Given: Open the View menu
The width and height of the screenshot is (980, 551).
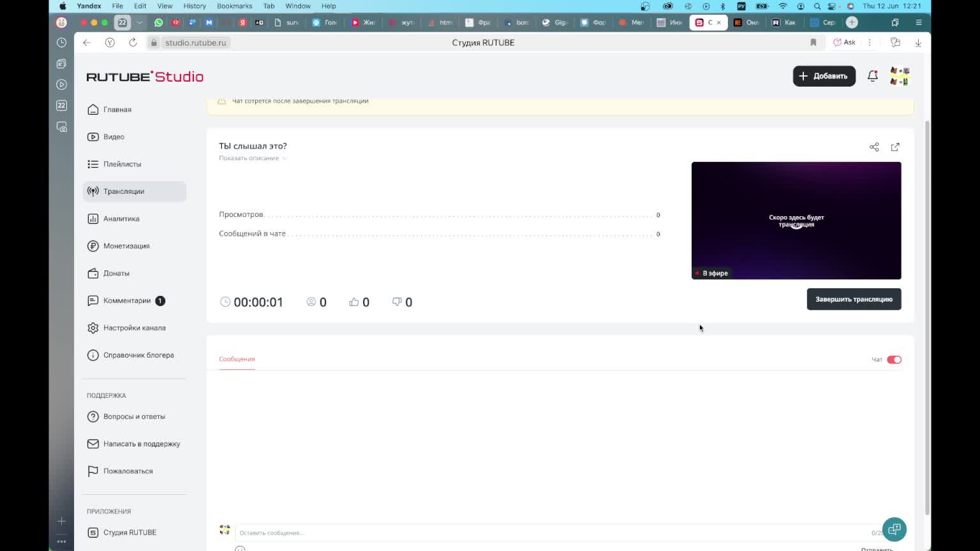Looking at the screenshot, I should [165, 6].
